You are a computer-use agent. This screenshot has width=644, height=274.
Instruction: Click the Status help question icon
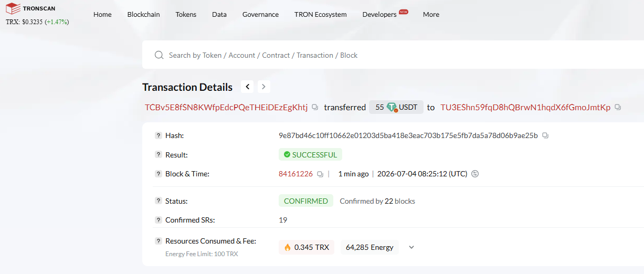159,201
